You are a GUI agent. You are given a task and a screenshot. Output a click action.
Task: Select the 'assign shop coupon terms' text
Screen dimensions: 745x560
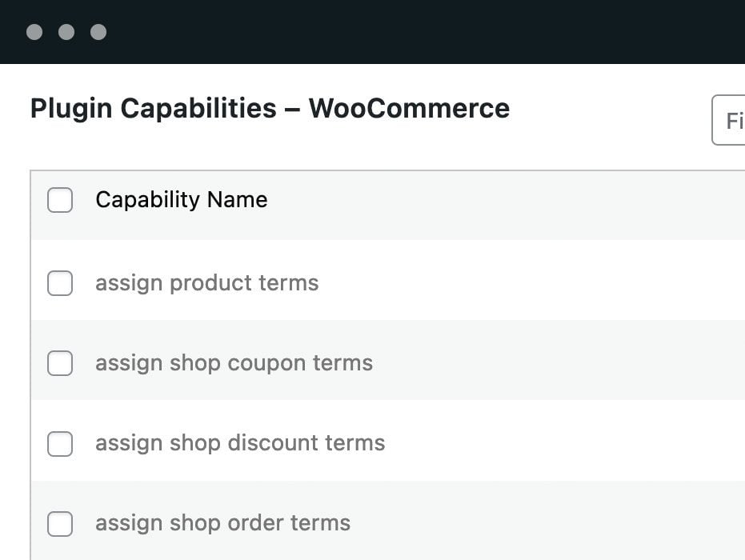(x=234, y=363)
